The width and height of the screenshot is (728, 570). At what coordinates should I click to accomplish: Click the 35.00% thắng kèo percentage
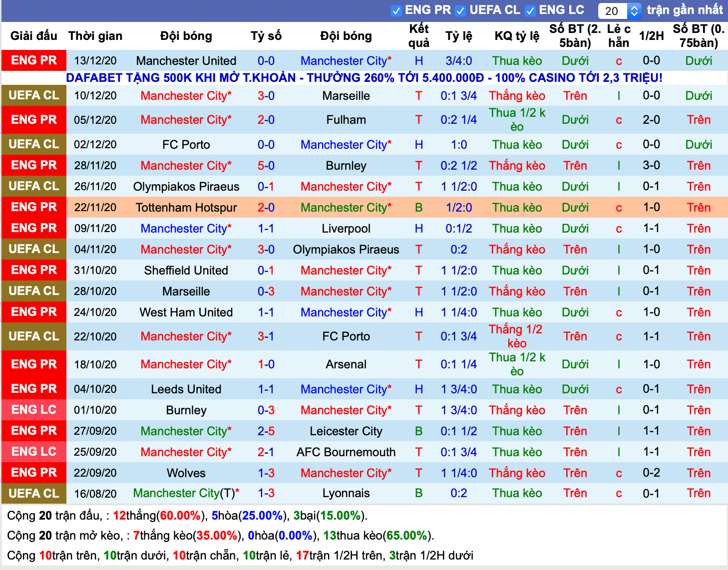(x=217, y=536)
